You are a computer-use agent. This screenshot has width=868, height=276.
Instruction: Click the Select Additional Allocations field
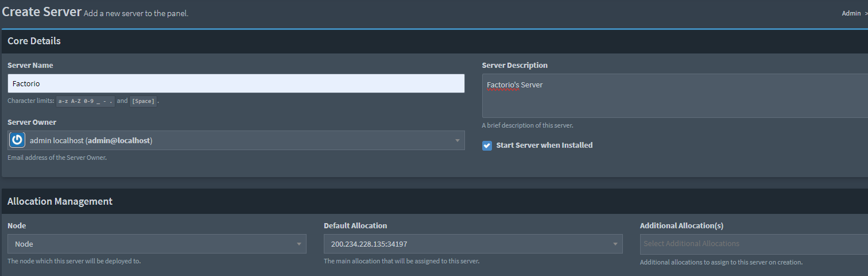(x=752, y=244)
